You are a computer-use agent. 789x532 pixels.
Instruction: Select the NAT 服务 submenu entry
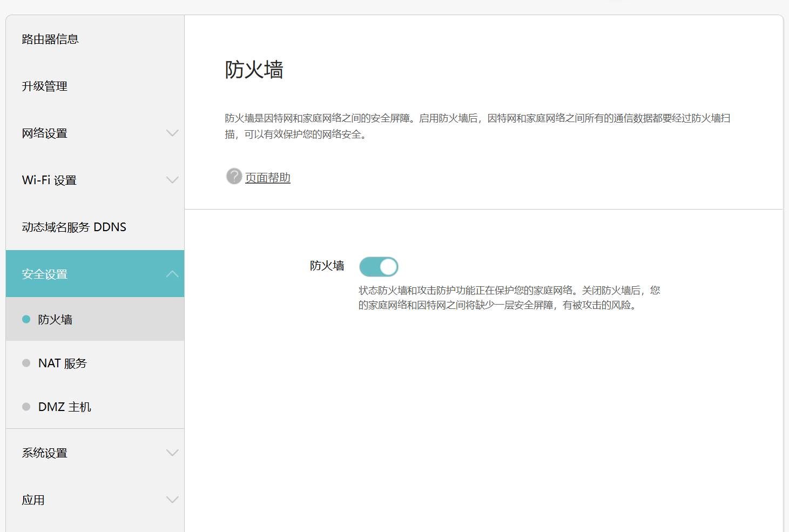coord(95,363)
